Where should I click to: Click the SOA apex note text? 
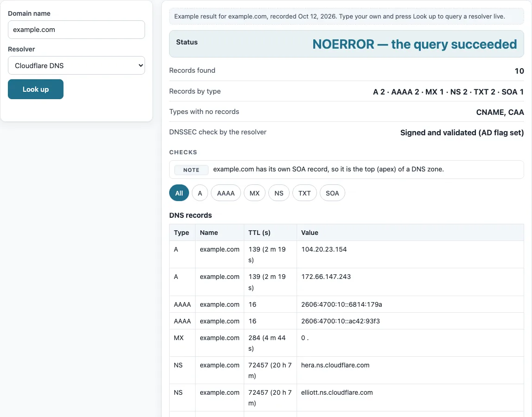coord(329,169)
